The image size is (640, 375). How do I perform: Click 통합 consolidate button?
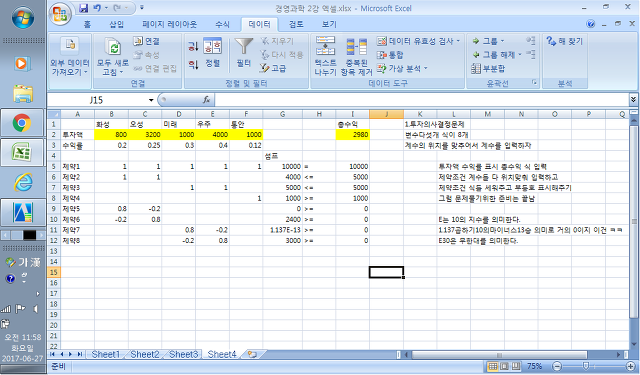pos(390,55)
